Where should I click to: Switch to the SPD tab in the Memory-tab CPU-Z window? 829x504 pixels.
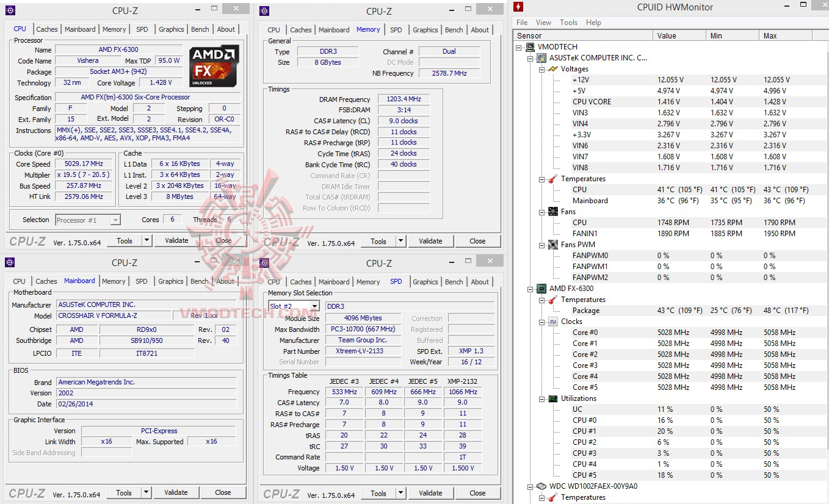click(x=396, y=30)
